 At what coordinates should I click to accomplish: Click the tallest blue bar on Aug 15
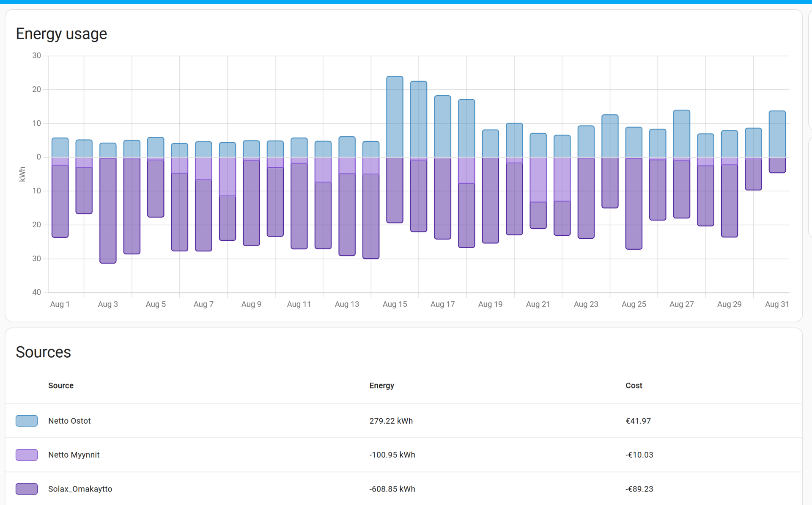pos(395,116)
